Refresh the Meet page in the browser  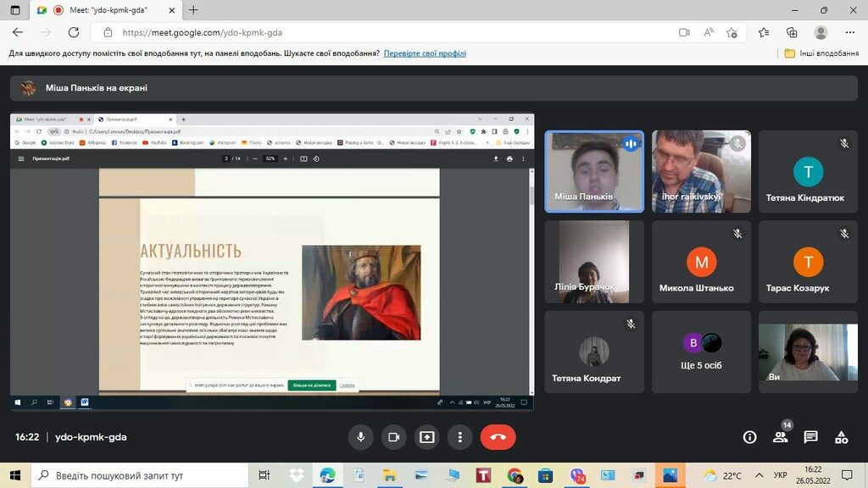pos(74,32)
